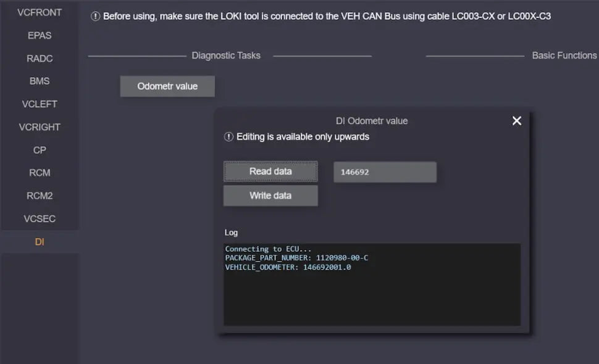Open the CP charge port module
This screenshot has height=364, width=599.
40,150
